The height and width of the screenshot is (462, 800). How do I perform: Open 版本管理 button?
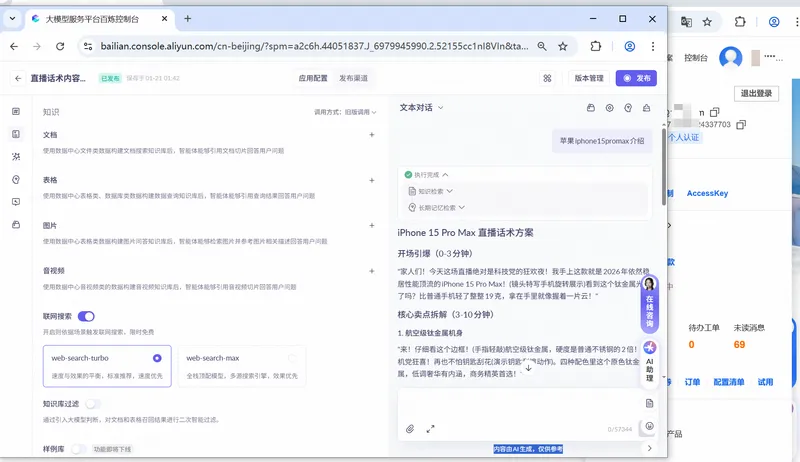tap(589, 78)
